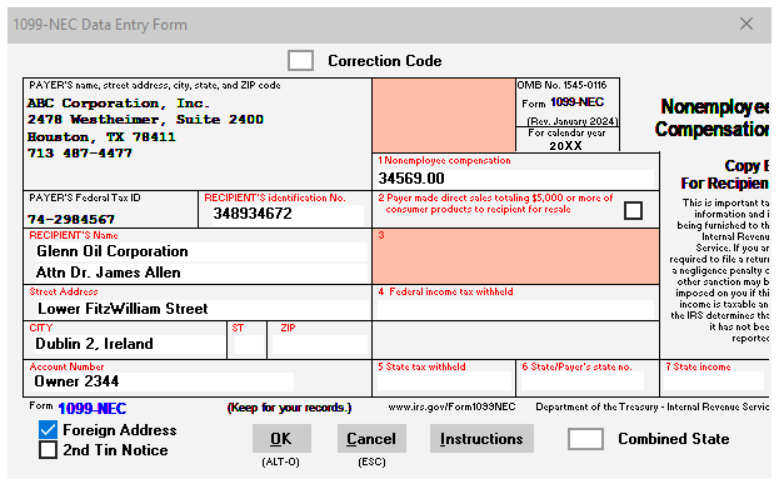The width and height of the screenshot is (777, 484).
Task: Click the City field containing Dublin 2, Ireland
Action: click(126, 344)
